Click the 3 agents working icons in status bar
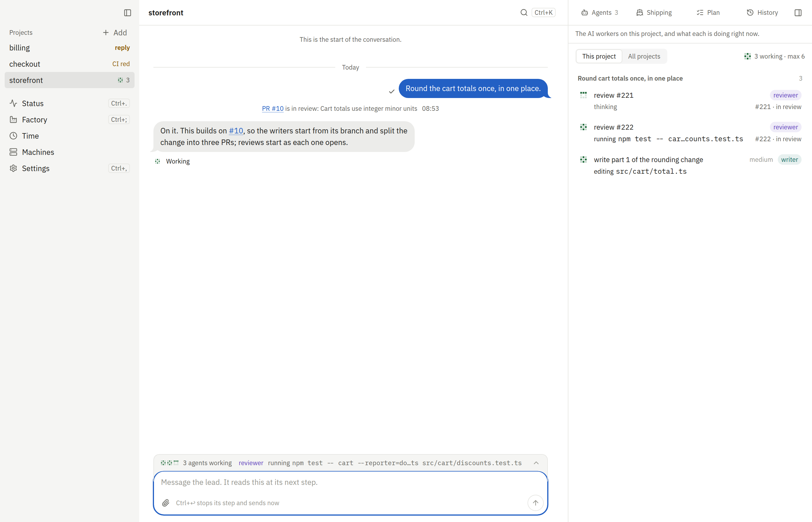Image resolution: width=812 pixels, height=522 pixels. pyautogui.click(x=169, y=463)
